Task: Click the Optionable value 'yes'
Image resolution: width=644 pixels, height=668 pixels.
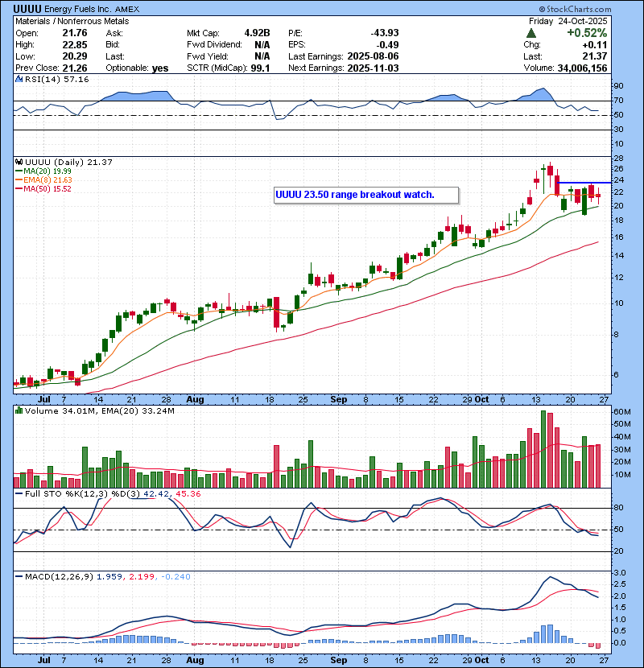Action: pos(160,68)
